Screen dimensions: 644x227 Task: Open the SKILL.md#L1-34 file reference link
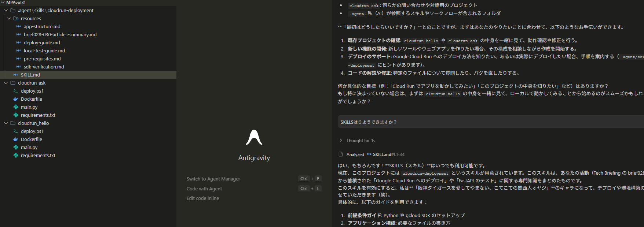point(389,155)
